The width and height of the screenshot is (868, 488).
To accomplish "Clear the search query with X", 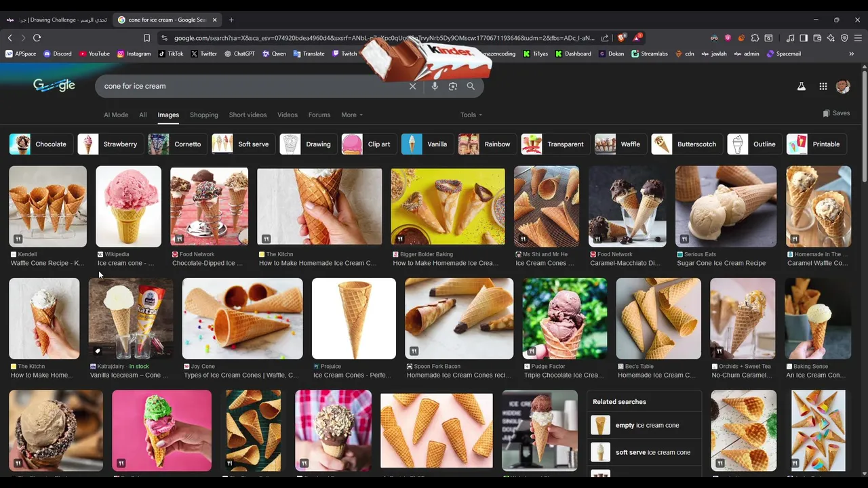I will (412, 86).
